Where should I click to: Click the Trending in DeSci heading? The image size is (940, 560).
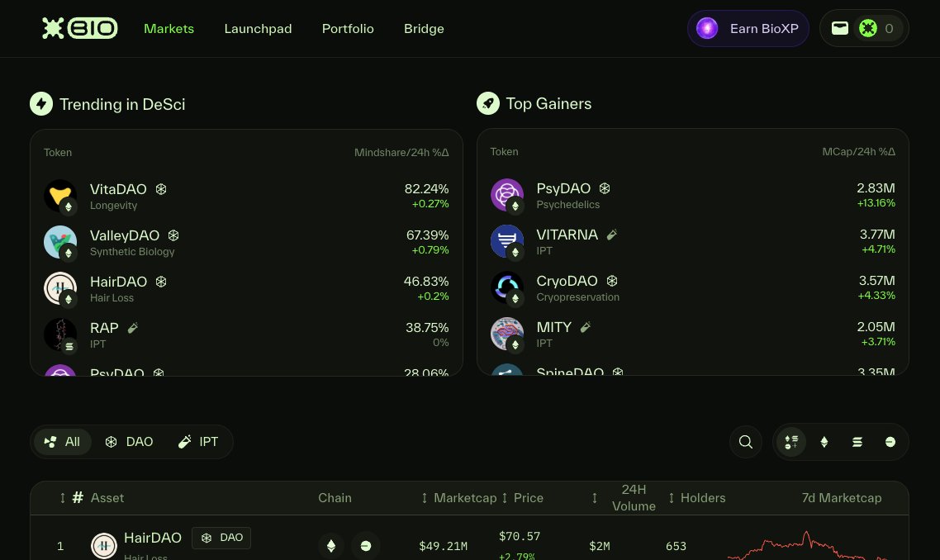(122, 104)
